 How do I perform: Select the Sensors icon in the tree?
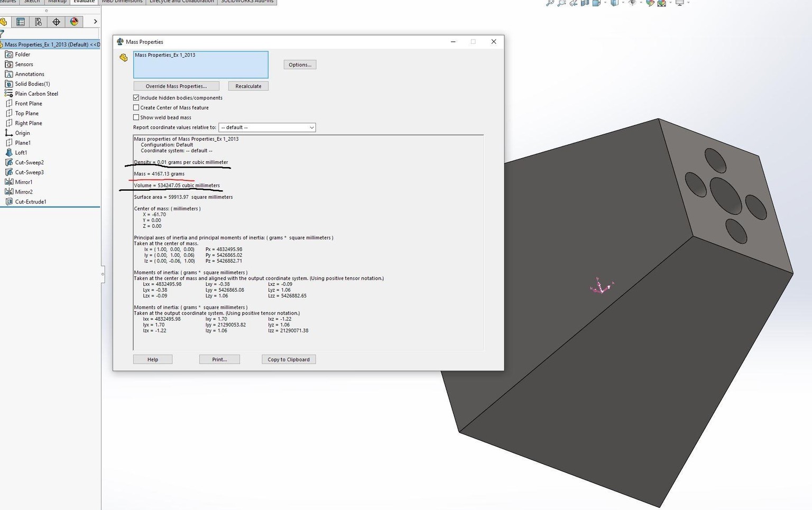pyautogui.click(x=9, y=64)
